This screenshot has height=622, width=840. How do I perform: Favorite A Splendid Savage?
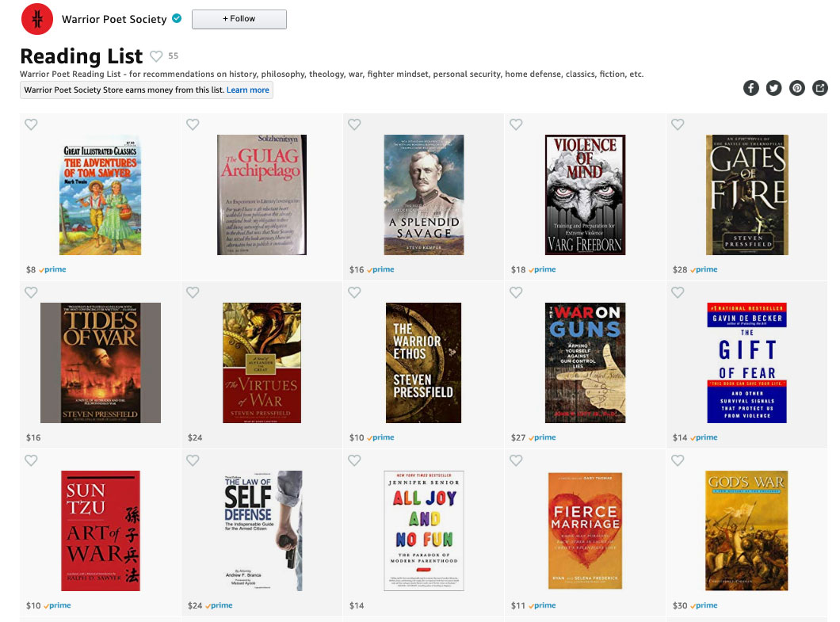pyautogui.click(x=354, y=124)
